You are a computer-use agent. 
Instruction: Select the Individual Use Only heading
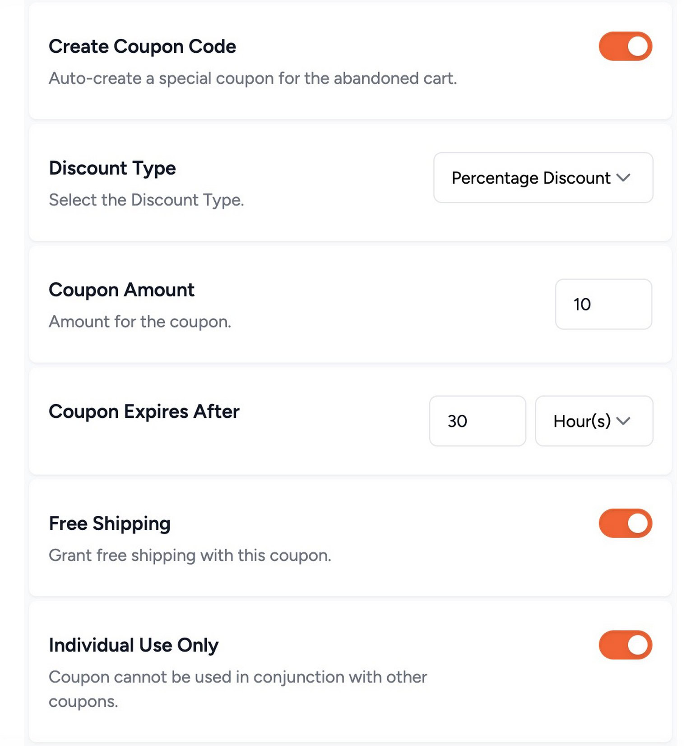pyautogui.click(x=133, y=644)
